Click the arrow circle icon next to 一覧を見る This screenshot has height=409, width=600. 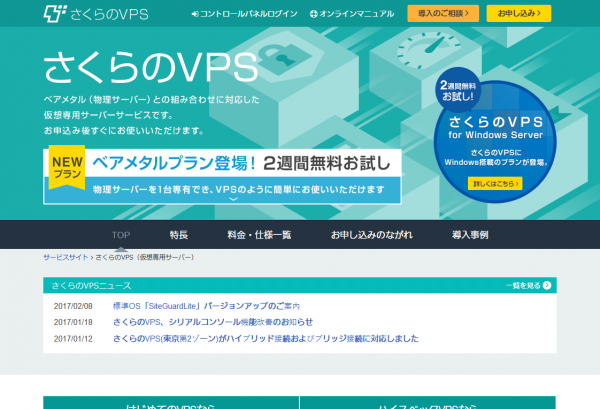click(x=547, y=285)
